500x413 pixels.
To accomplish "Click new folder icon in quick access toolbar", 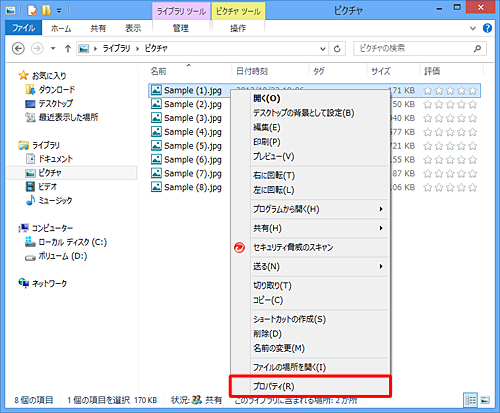I will [x=46, y=11].
